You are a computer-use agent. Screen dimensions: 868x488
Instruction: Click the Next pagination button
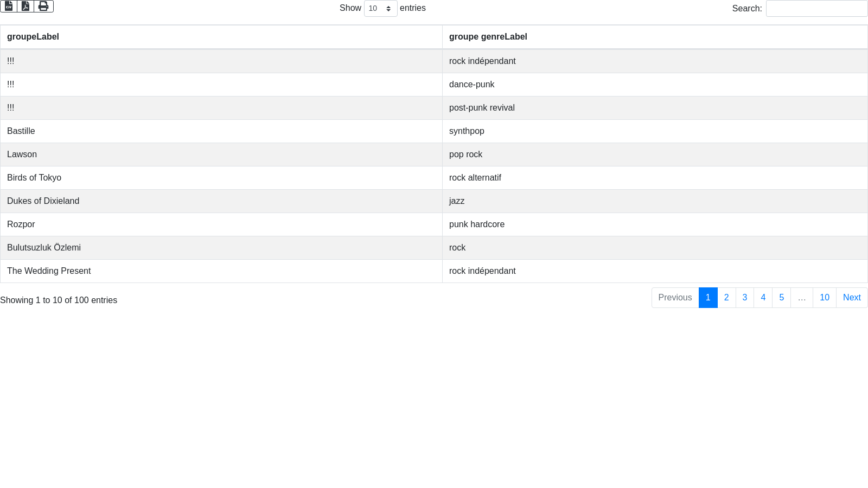click(x=852, y=298)
